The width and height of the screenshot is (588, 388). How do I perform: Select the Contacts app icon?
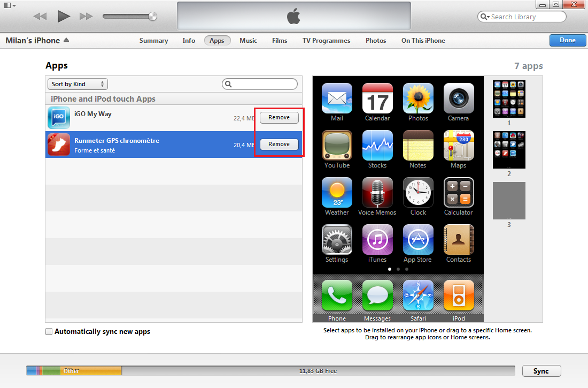point(459,240)
